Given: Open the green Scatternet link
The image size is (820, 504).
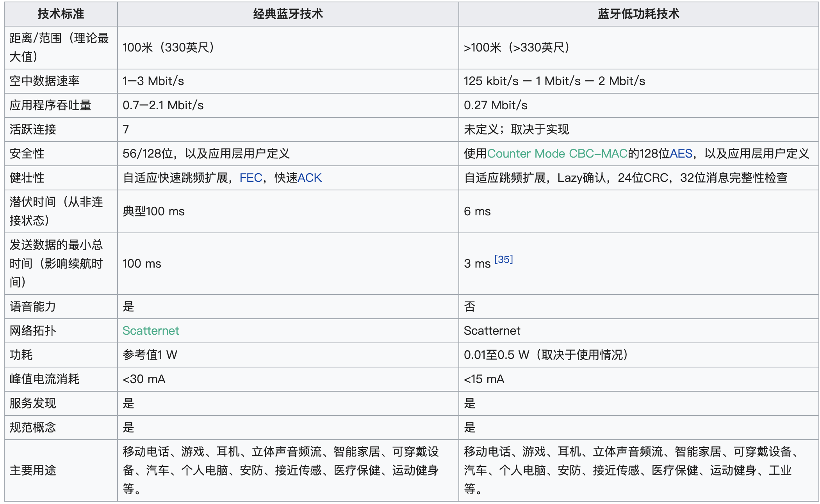Looking at the screenshot, I should (x=151, y=331).
